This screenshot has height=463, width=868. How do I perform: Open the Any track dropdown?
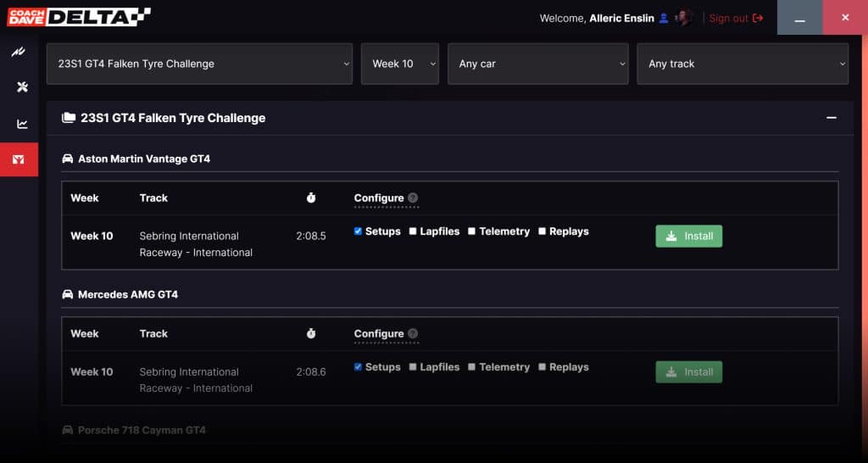point(742,64)
